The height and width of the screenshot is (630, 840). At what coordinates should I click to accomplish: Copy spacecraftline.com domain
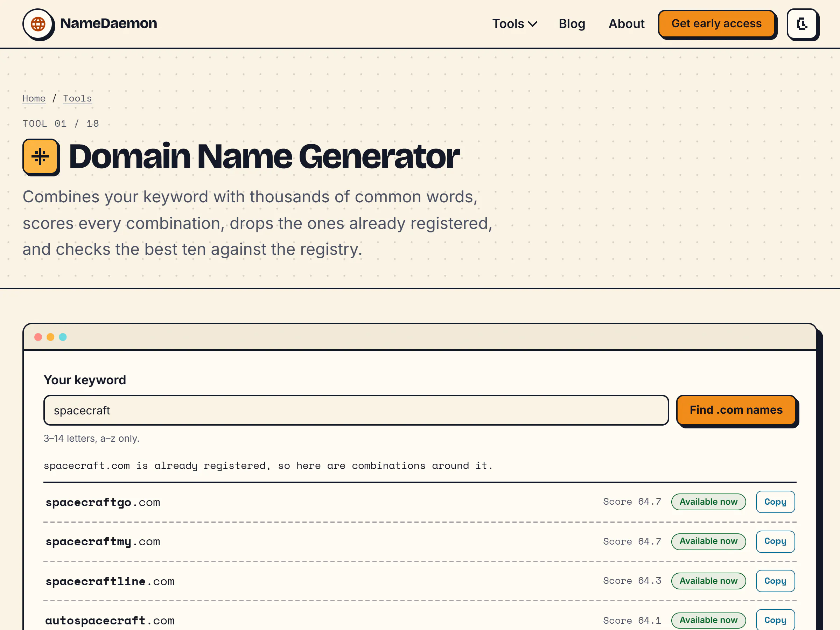[x=775, y=581]
